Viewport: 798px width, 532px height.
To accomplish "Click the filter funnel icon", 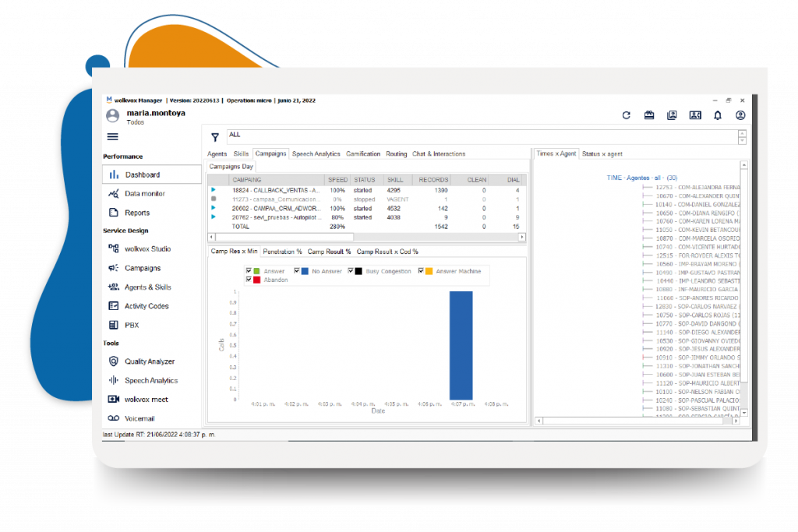I will click(x=215, y=137).
